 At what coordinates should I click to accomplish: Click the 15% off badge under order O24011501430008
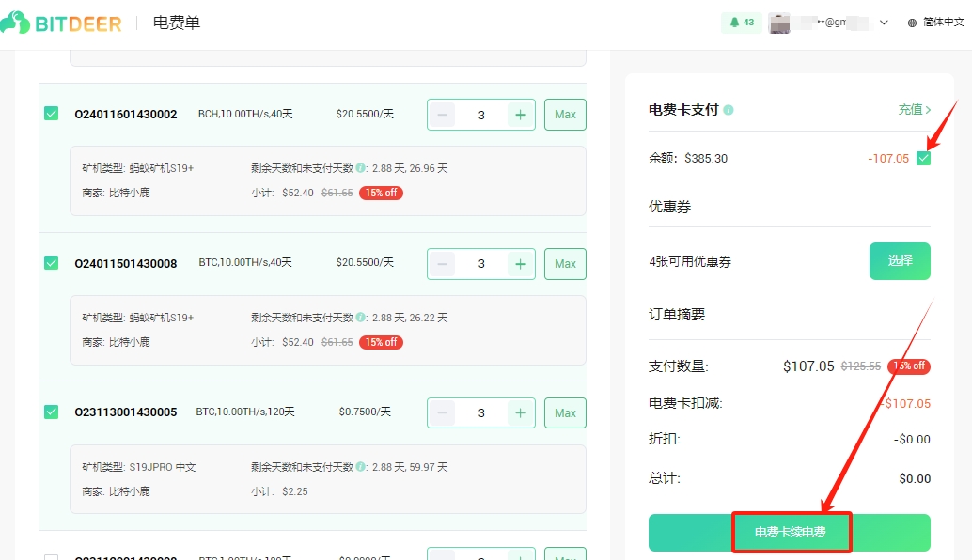pos(382,342)
